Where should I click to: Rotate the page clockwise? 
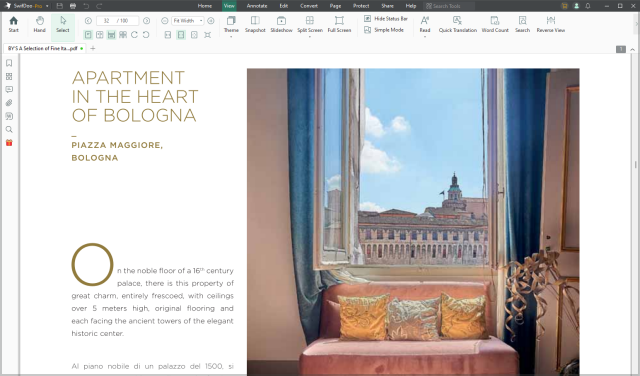click(134, 35)
